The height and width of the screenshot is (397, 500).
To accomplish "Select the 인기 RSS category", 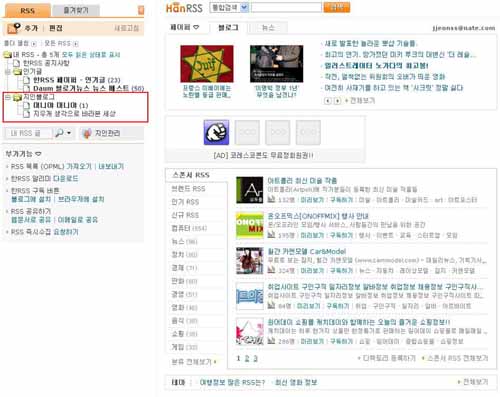I will coord(185,202).
